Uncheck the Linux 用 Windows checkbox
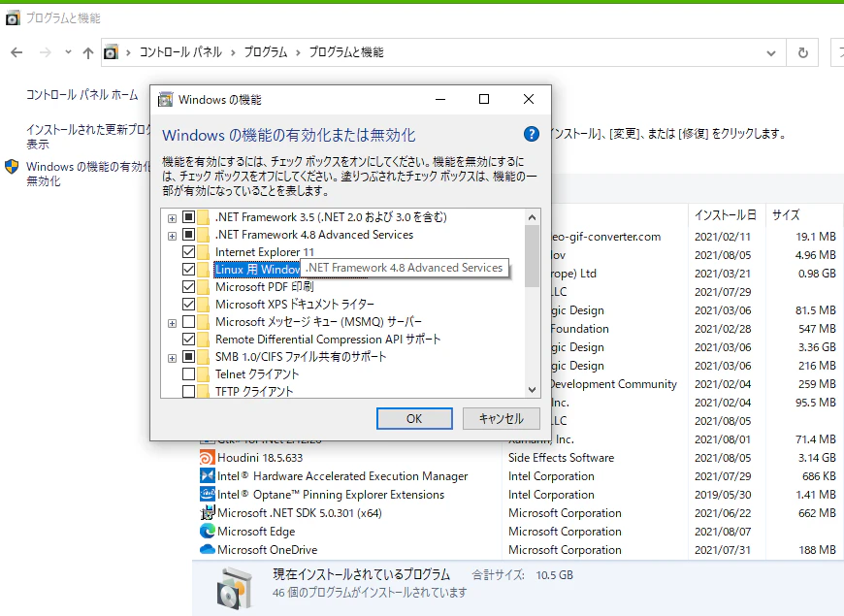Screen dimensions: 844x616 [188, 270]
